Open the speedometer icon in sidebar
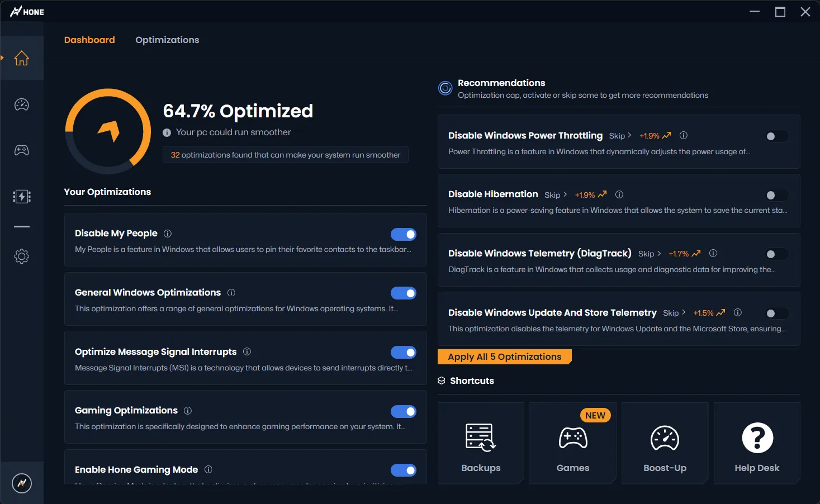The width and height of the screenshot is (820, 504). pyautogui.click(x=22, y=104)
